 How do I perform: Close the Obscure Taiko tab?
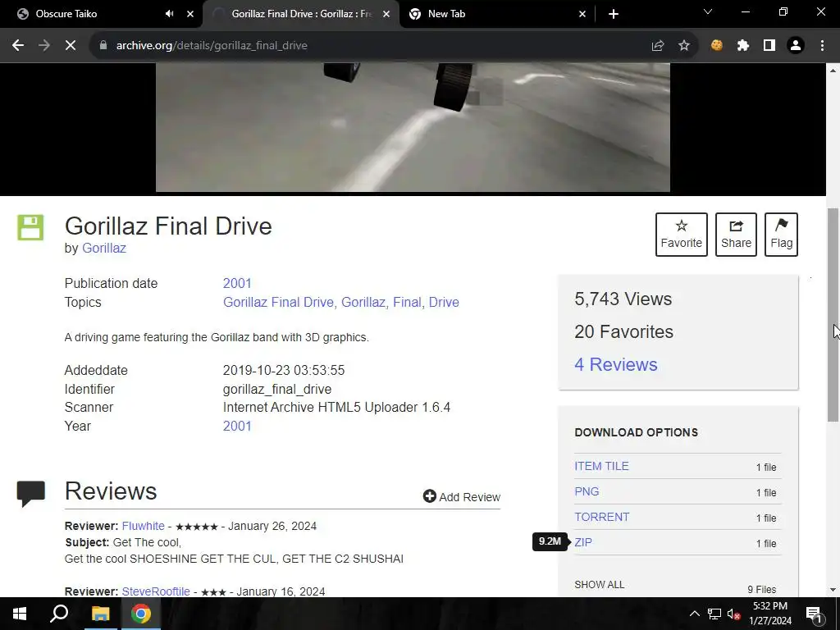pyautogui.click(x=190, y=14)
